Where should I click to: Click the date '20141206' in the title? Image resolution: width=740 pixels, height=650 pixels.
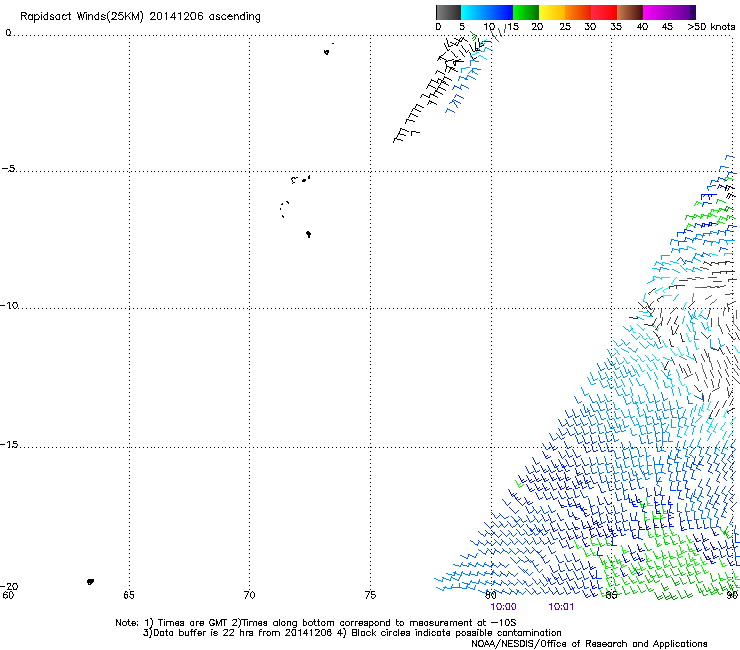[177, 16]
